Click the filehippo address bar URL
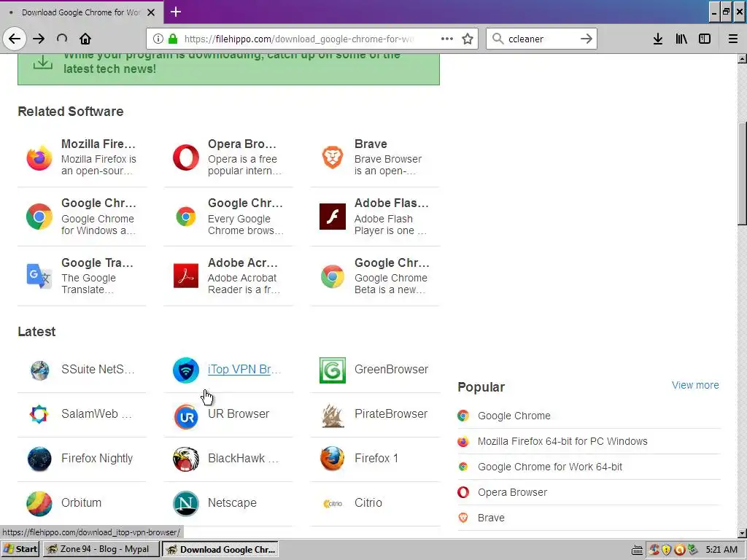Image resolution: width=747 pixels, height=560 pixels. click(299, 39)
